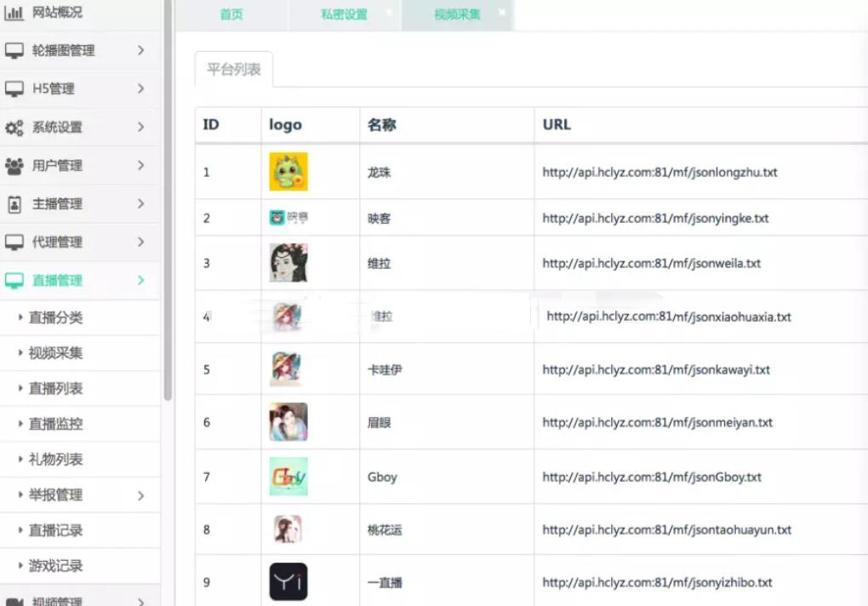Image resolution: width=868 pixels, height=606 pixels.
Task: Click the 映客 logo in row 2
Action: 288,218
